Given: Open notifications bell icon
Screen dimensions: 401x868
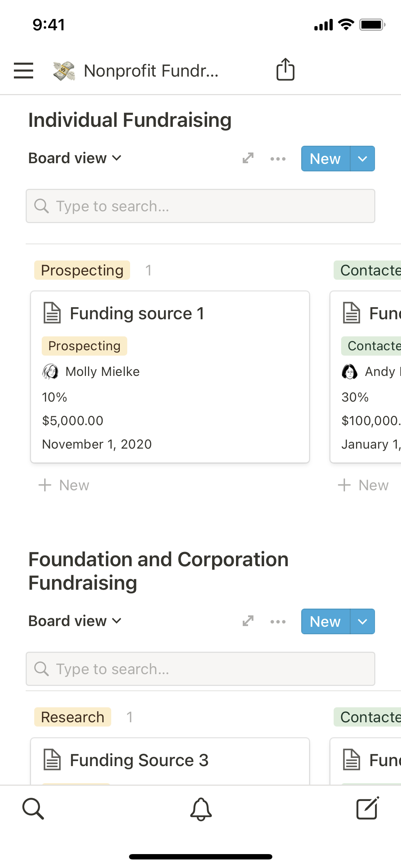Looking at the screenshot, I should (201, 809).
